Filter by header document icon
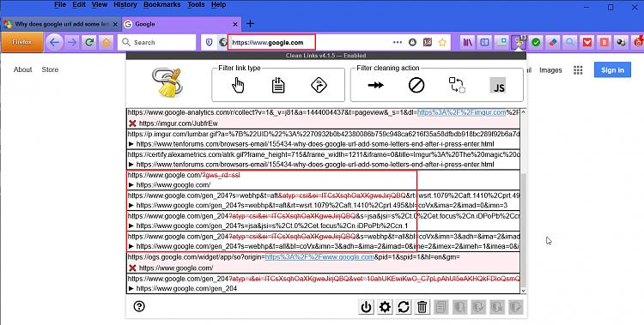The height and width of the screenshot is (325, 644). click(x=278, y=86)
